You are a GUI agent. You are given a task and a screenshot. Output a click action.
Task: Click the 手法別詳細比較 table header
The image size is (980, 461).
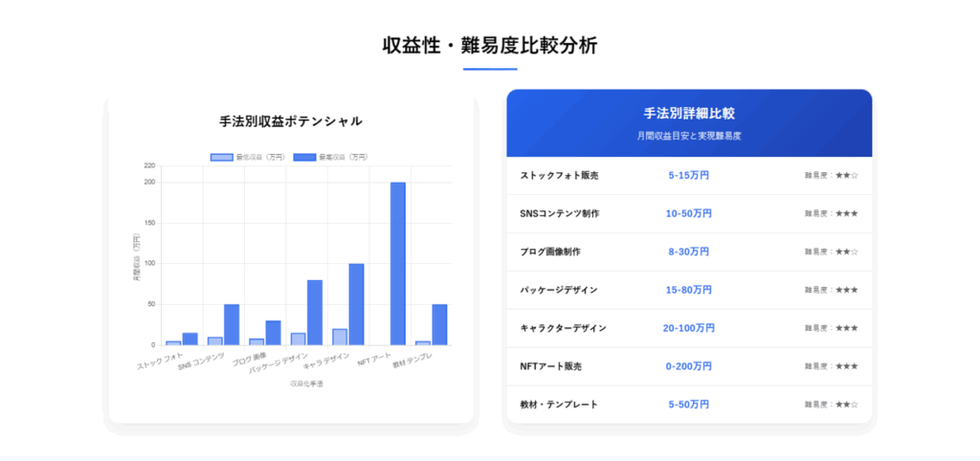pos(689,114)
